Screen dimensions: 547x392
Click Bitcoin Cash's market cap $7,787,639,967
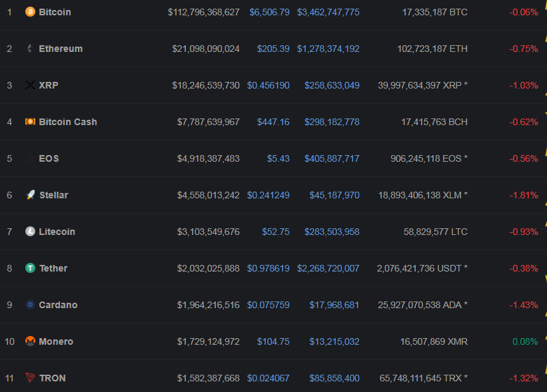[x=208, y=122]
